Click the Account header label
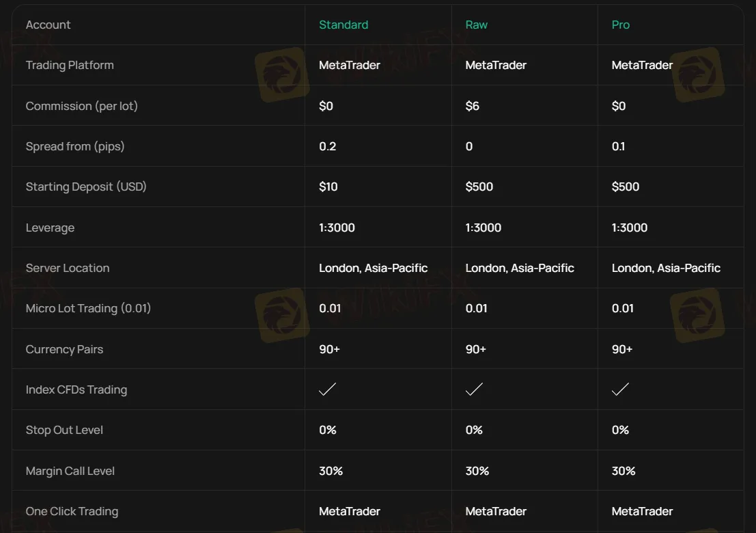Viewport: 756px width, 533px height. [48, 25]
